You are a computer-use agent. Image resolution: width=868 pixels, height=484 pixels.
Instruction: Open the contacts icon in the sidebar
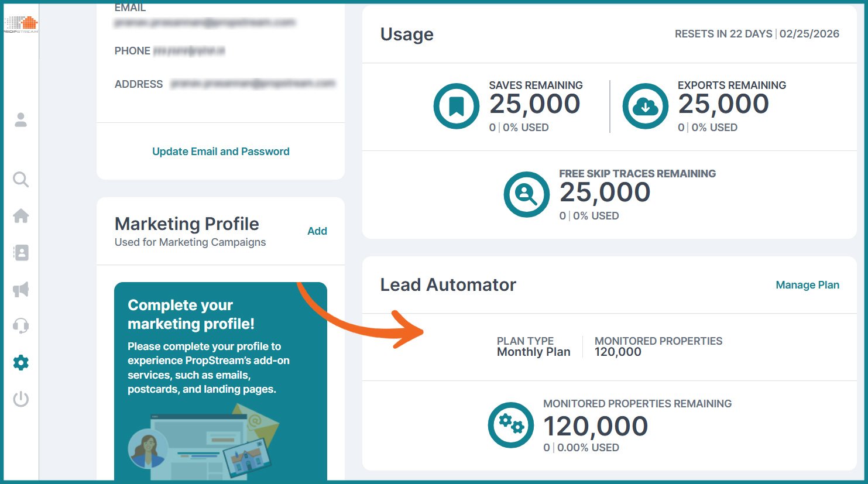tap(20, 252)
